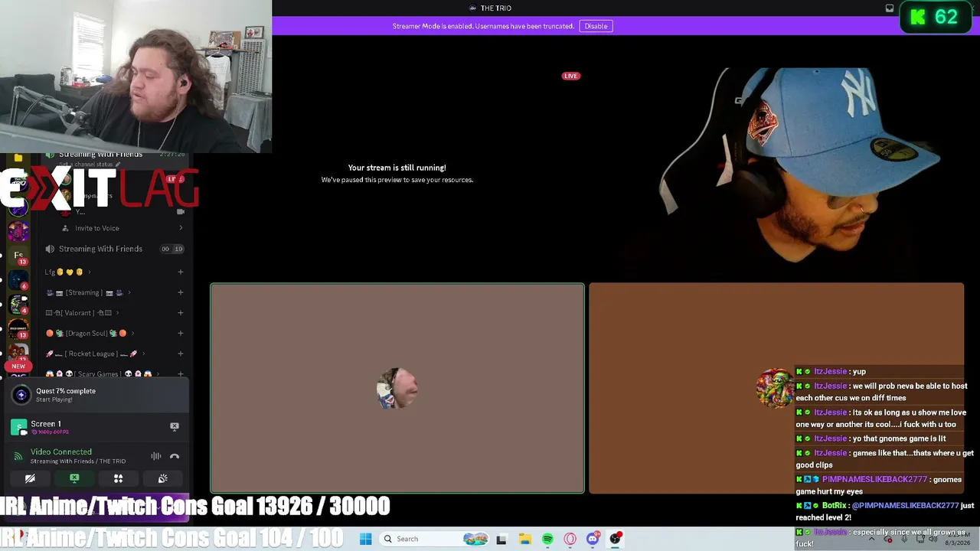Screen dimensions: 980x551
Task: Jump to NEW unread servers pill
Action: 18,367
